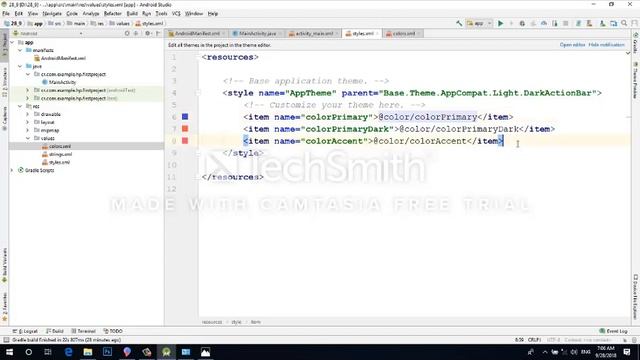Viewport: 640px width, 360px height.
Task: Open the Windows notification center icon
Action: click(627, 352)
